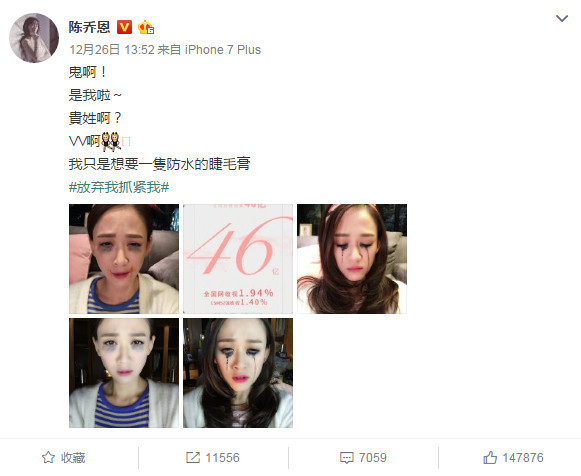Open the top-right long-hair mascara tears photo

[352, 259]
